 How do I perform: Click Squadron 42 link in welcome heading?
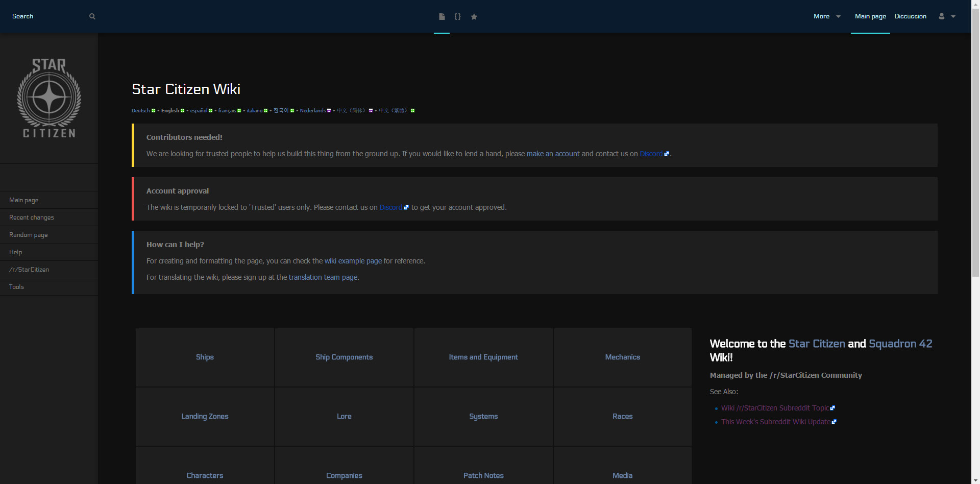tap(900, 344)
